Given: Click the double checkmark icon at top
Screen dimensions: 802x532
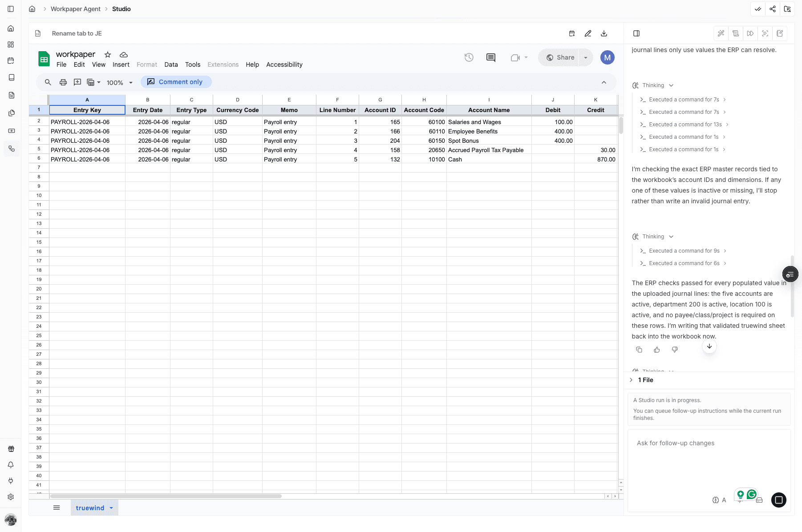Looking at the screenshot, I should 758,9.
